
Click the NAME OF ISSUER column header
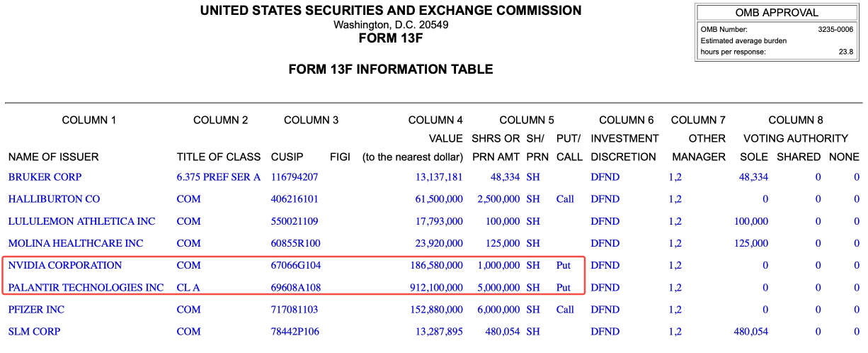pyautogui.click(x=54, y=157)
